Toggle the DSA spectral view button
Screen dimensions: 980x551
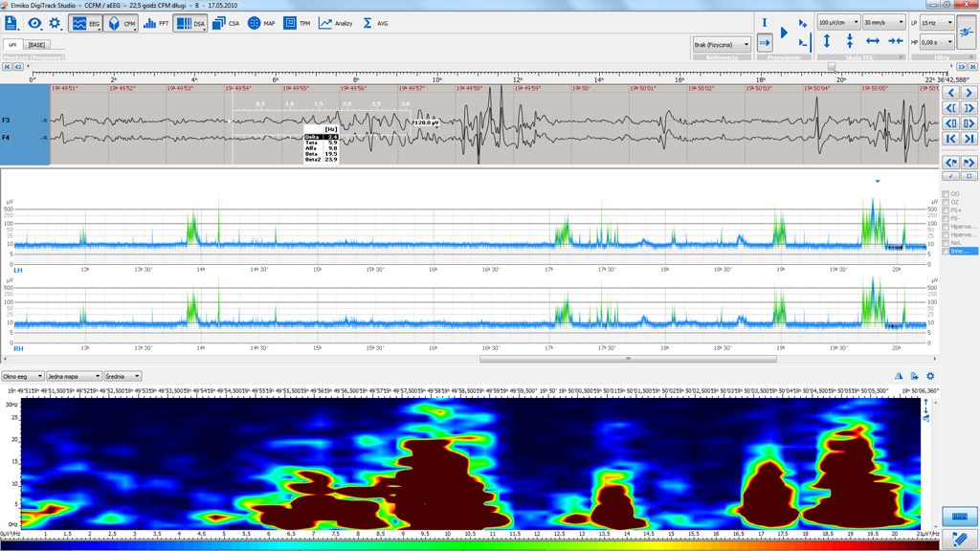(x=190, y=24)
